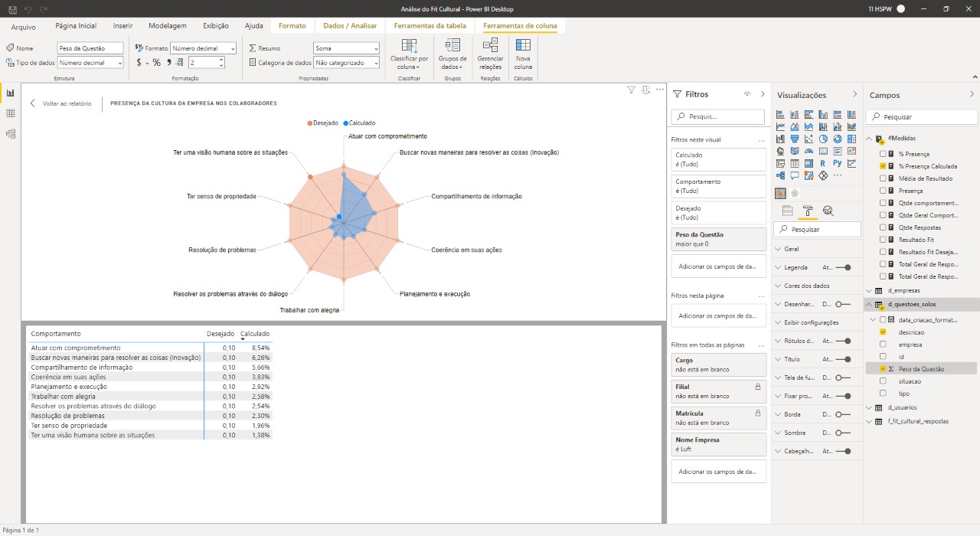
Task: Click the Filtros pane search box
Action: [718, 117]
